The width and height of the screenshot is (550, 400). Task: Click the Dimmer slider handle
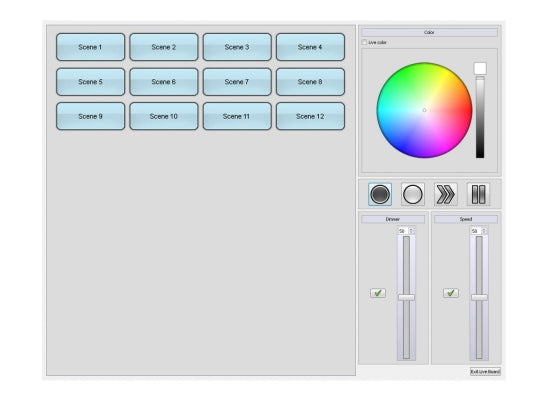point(406,298)
